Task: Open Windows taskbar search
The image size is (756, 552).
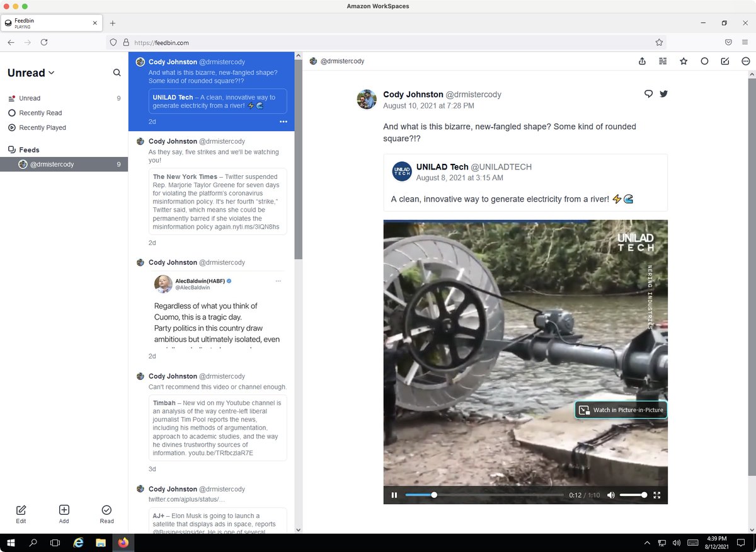Action: point(33,543)
